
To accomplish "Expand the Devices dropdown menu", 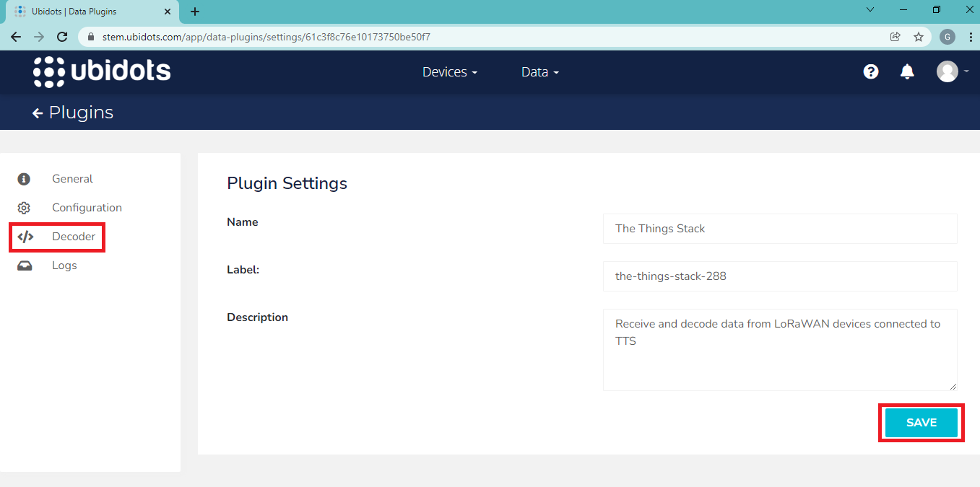I will tap(449, 72).
